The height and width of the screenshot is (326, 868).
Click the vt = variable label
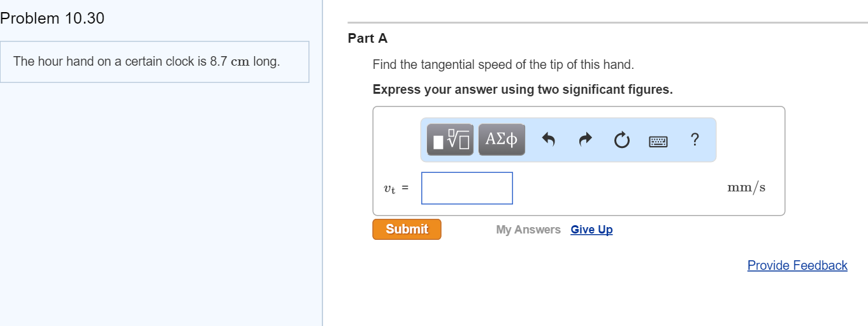tap(396, 189)
